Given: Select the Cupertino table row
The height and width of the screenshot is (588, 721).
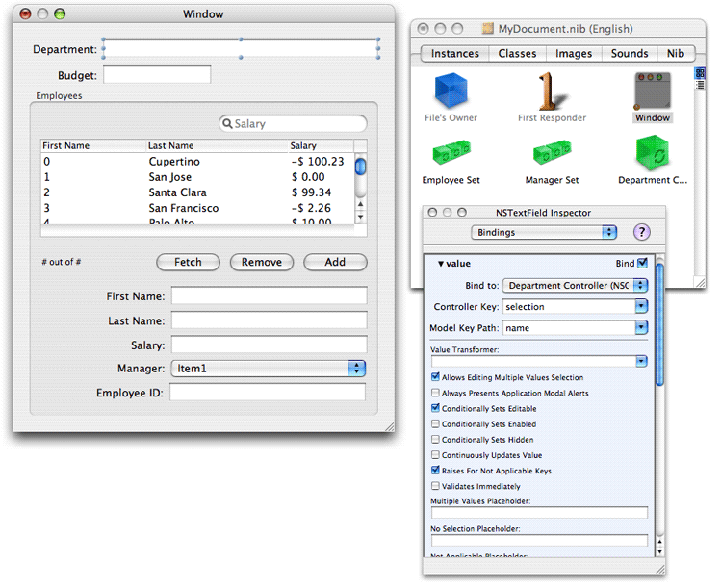Looking at the screenshot, I should point(197,162).
